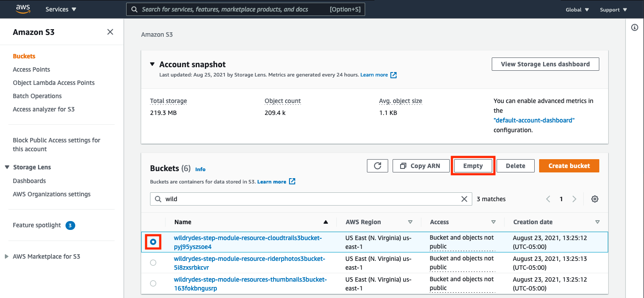This screenshot has height=298, width=644.
Task: Click the Avg. object size label
Action: (x=401, y=101)
